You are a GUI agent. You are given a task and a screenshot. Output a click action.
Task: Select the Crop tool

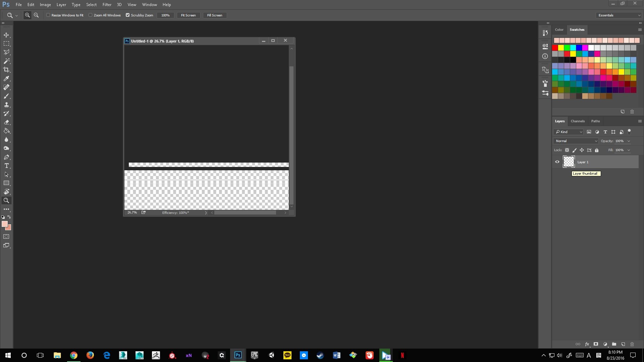point(6,70)
